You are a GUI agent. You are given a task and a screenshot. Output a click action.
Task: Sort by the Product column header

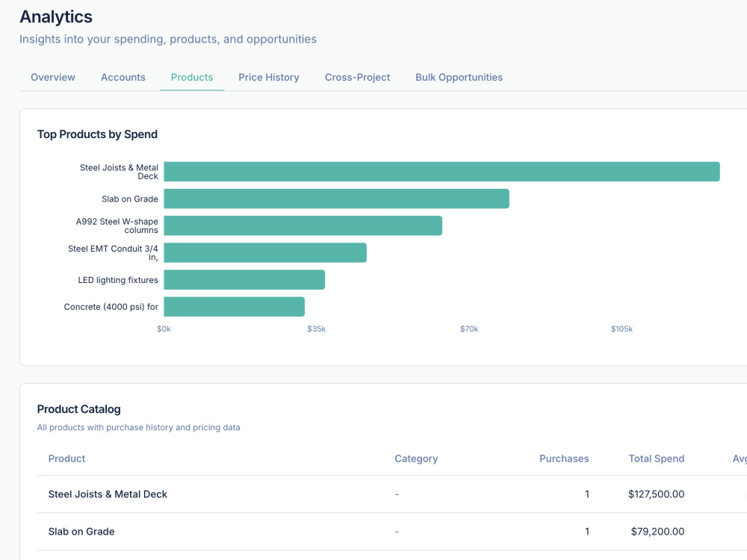tap(66, 458)
